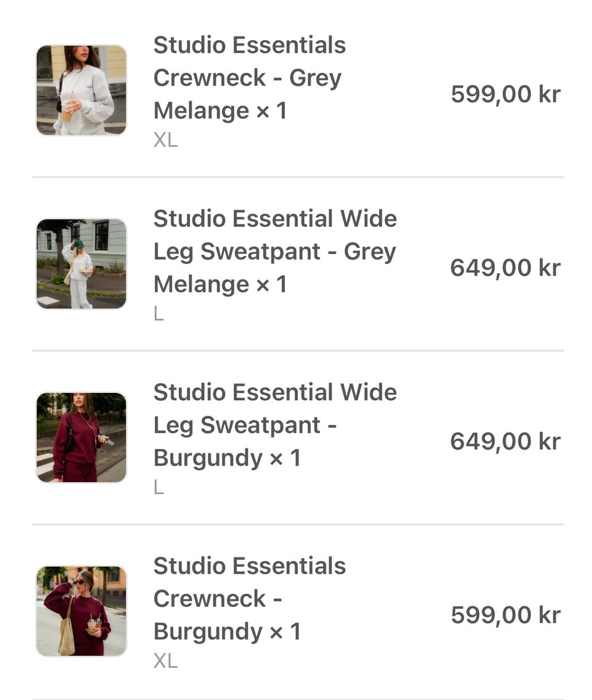Image resolution: width=592 pixels, height=700 pixels.
Task: Click the × 1 quantity of Grey Melange sweatpant
Action: (271, 284)
